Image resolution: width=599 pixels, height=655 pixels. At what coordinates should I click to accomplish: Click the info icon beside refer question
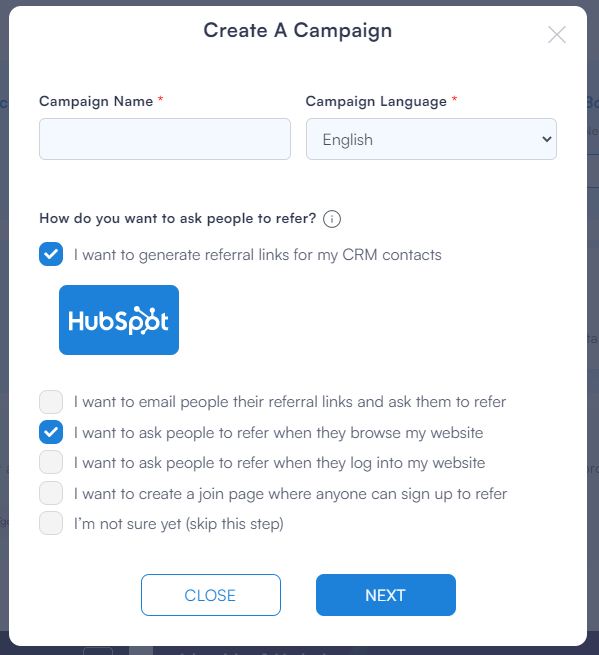tap(332, 219)
